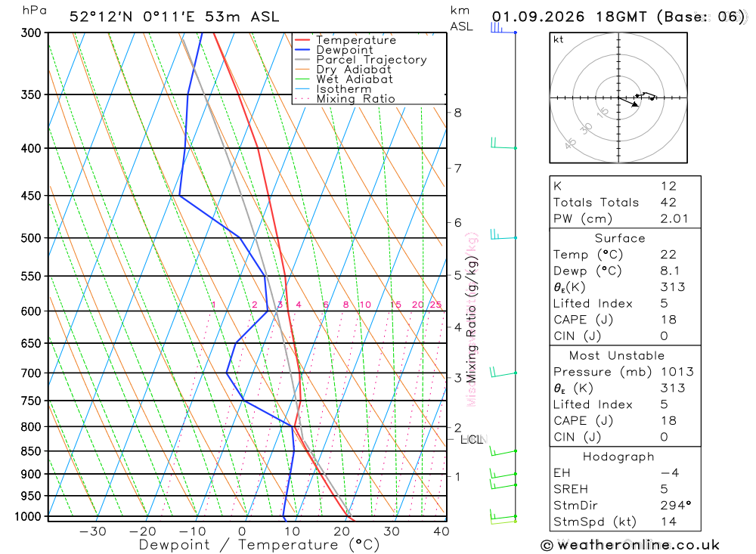Screen dimensions: 756x554
Task: Click the wind barb at 300 hPa
Action: click(x=503, y=28)
